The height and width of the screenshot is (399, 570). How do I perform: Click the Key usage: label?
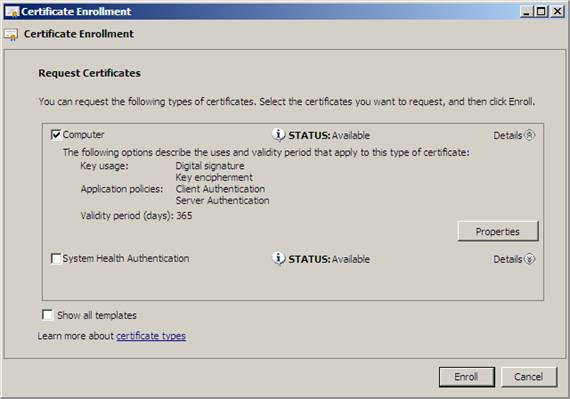104,166
